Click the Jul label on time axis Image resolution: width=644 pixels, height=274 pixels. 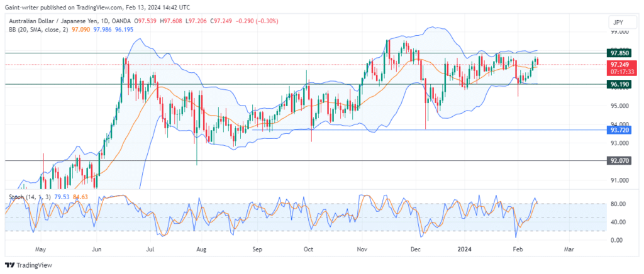coord(150,249)
